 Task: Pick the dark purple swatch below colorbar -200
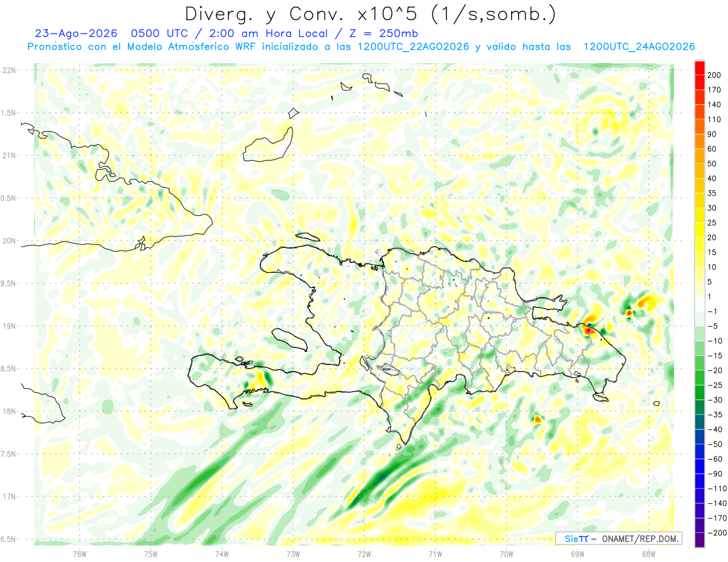(x=699, y=540)
